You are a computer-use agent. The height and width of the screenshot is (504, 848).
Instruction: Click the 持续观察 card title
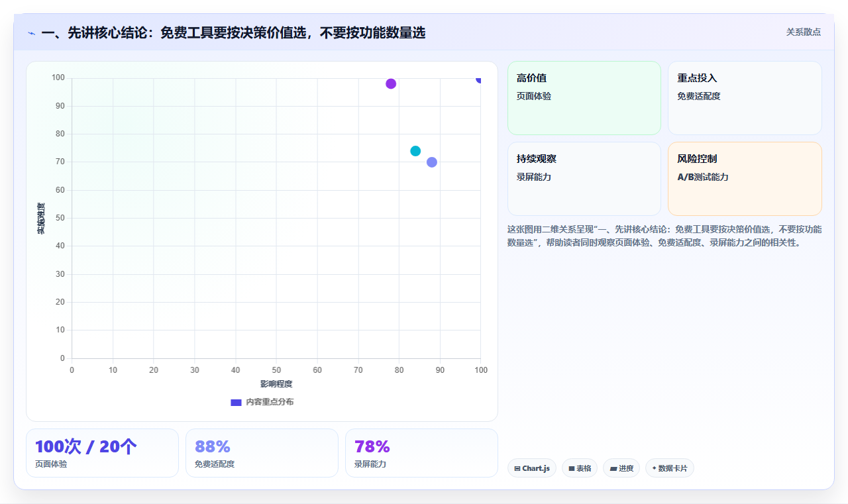(537, 159)
